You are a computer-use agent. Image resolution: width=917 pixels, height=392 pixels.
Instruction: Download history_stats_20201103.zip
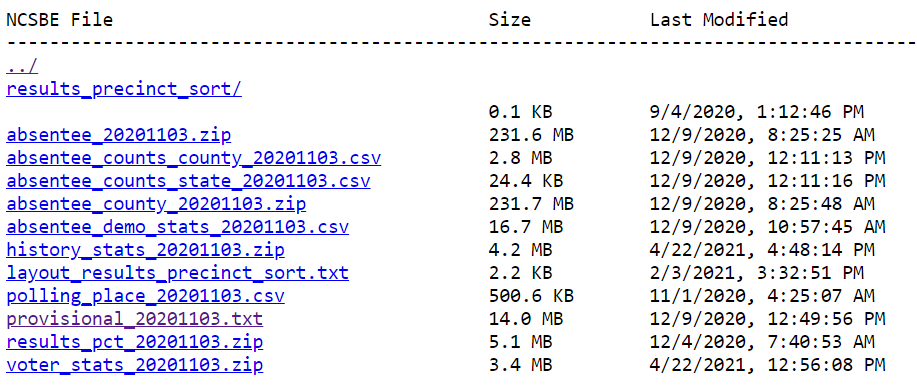click(x=146, y=250)
